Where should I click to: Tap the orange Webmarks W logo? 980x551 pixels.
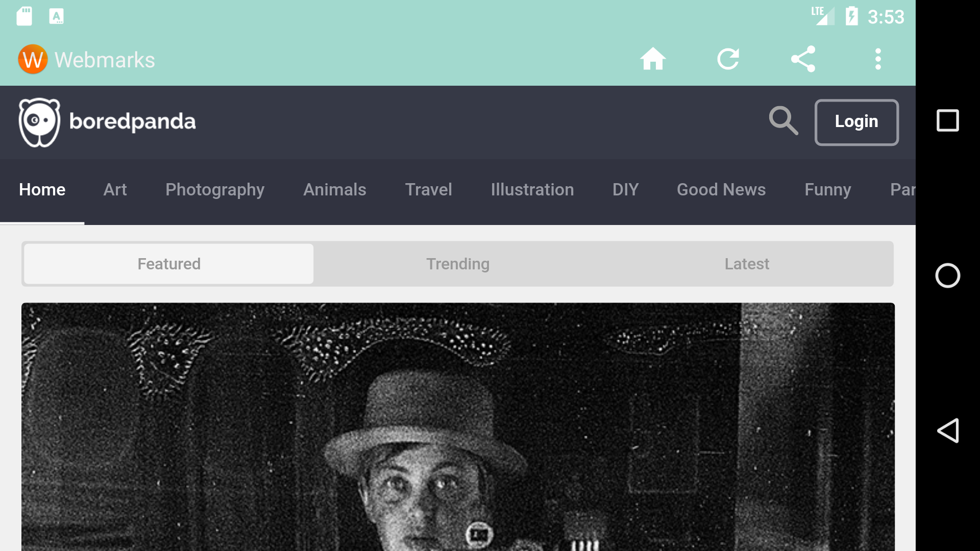[x=33, y=59]
